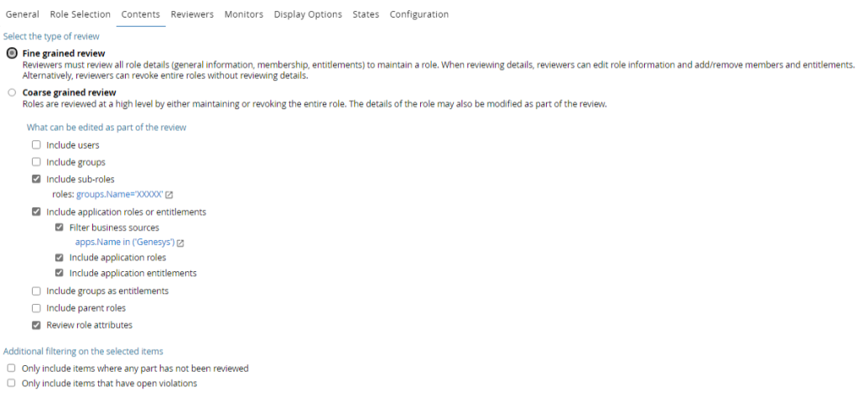
Task: Open external link icon beside groups.Name='XXXXX'
Action: (x=169, y=195)
